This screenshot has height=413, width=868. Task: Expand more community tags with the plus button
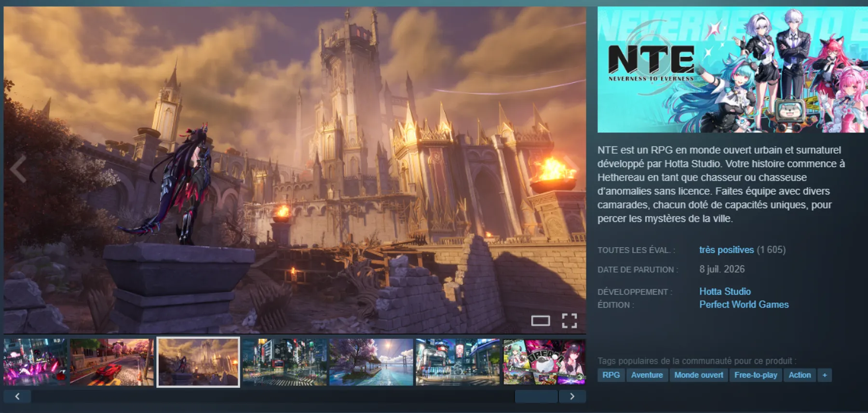click(x=825, y=375)
